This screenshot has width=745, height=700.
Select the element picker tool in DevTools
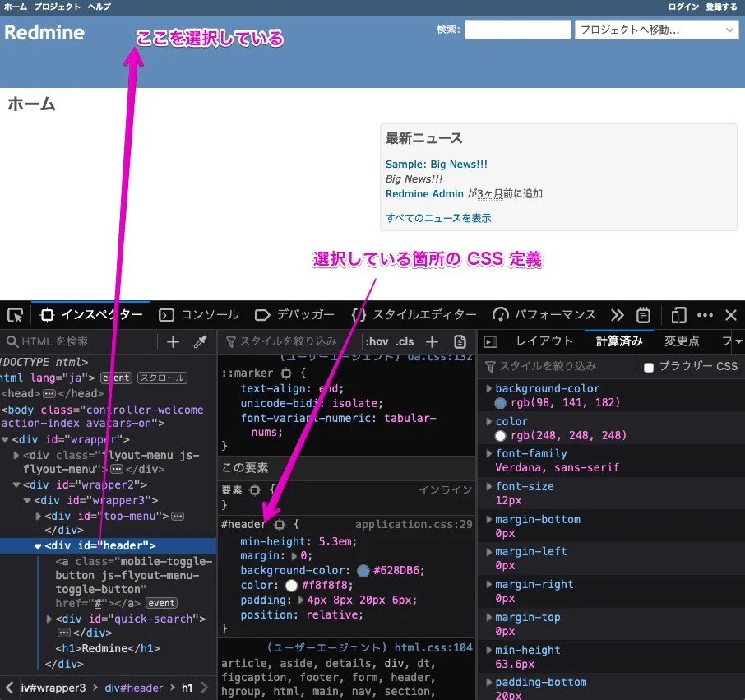click(13, 314)
